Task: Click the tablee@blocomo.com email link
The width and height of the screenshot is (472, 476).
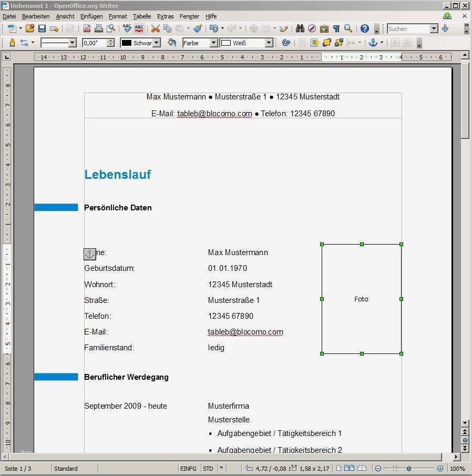Action: point(245,332)
